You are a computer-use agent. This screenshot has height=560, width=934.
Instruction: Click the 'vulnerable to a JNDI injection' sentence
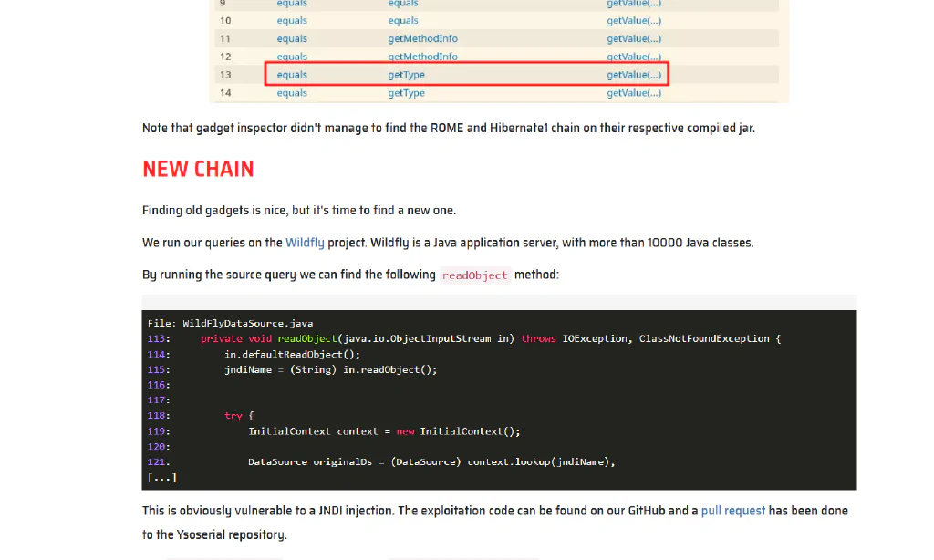pyautogui.click(x=268, y=511)
